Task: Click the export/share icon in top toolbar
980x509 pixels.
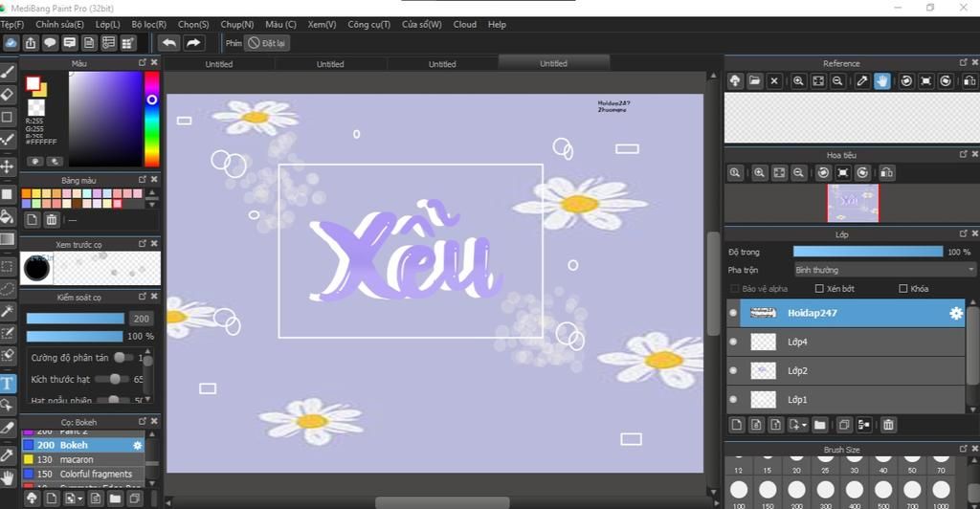Action: 31,43
